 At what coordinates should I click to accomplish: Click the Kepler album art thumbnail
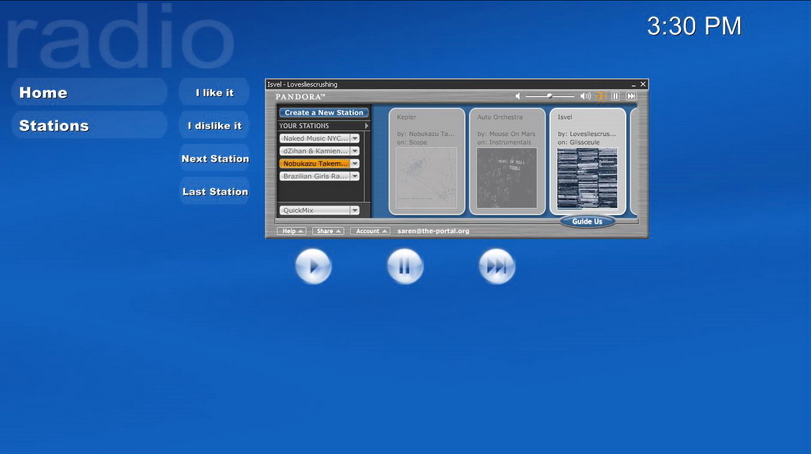coord(427,178)
